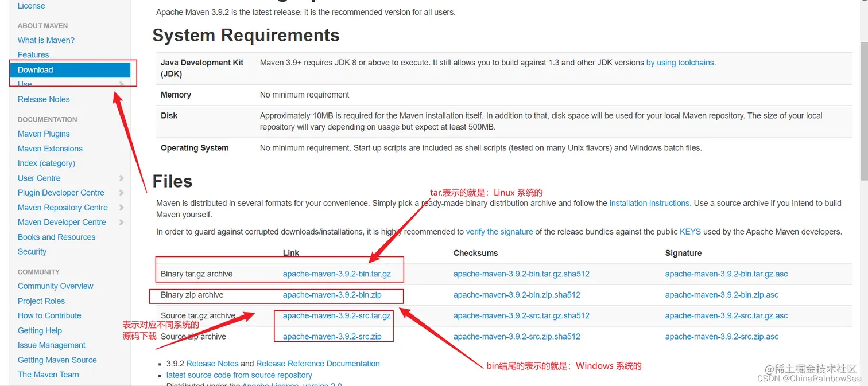Open apache-maven-3.9.2-src.zip.sha512 checksum
Image resolution: width=868 pixels, height=386 pixels.
point(517,337)
